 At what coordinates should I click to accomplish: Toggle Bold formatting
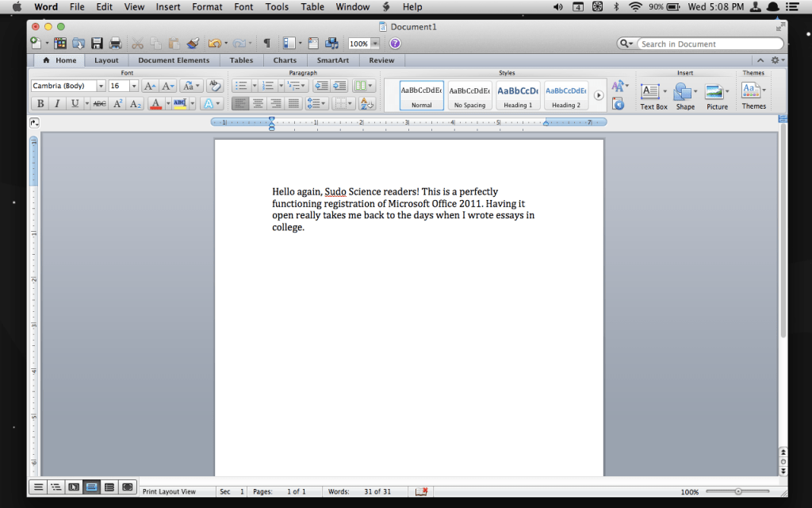tap(40, 103)
